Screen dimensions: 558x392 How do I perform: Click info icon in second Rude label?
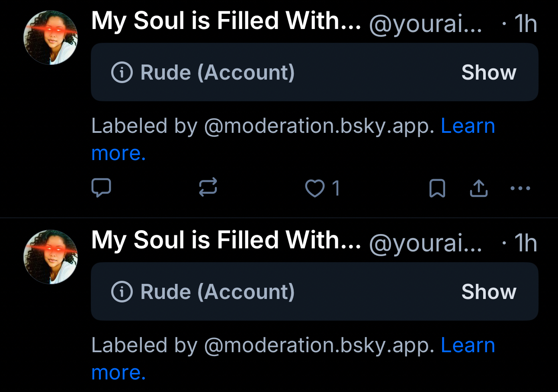click(122, 292)
